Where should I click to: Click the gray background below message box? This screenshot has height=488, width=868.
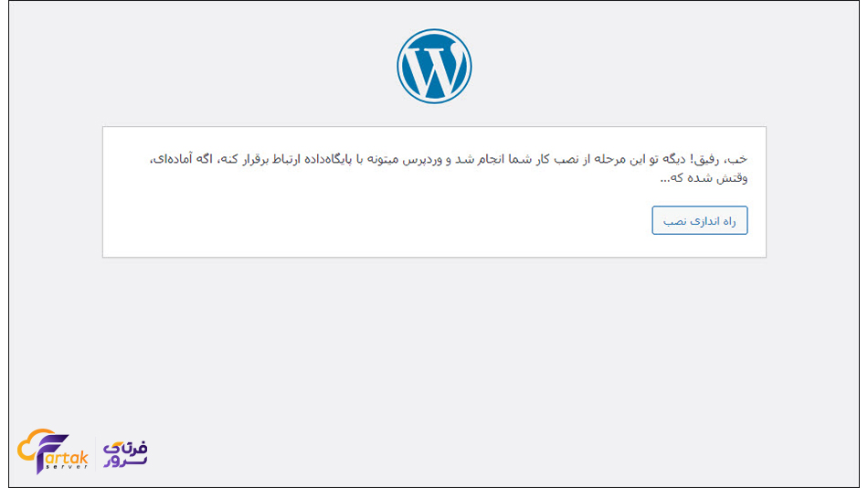tap(434, 366)
